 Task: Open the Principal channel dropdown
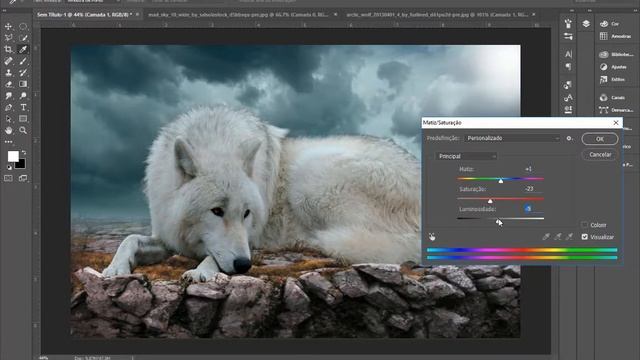(x=466, y=156)
